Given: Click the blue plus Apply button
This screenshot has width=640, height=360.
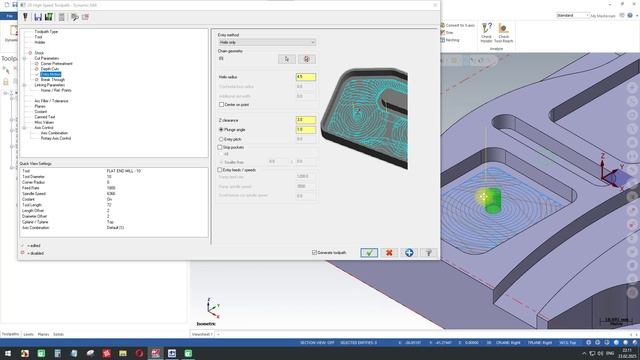Looking at the screenshot, I should 409,253.
